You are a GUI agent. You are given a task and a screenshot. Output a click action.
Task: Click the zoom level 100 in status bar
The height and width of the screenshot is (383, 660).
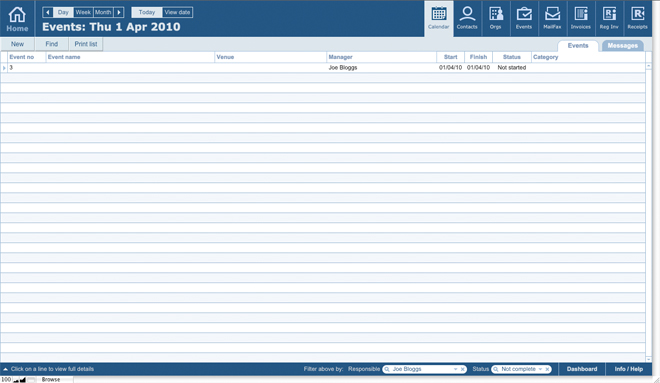click(x=6, y=380)
